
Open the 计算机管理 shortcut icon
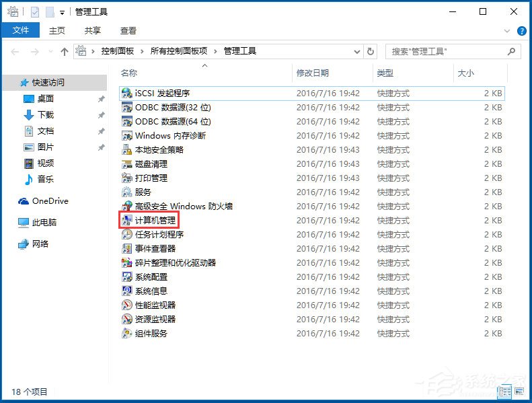(126, 221)
